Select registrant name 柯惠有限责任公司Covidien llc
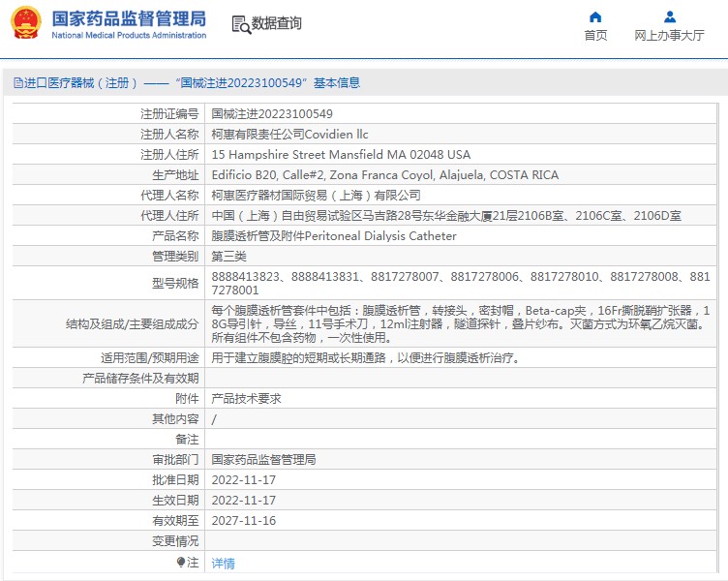This screenshot has height=581, width=728. [289, 135]
